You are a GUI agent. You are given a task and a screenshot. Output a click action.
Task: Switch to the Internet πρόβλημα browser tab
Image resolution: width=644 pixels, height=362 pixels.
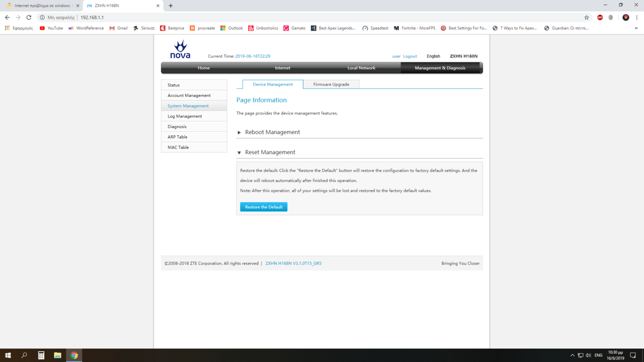[x=42, y=6]
